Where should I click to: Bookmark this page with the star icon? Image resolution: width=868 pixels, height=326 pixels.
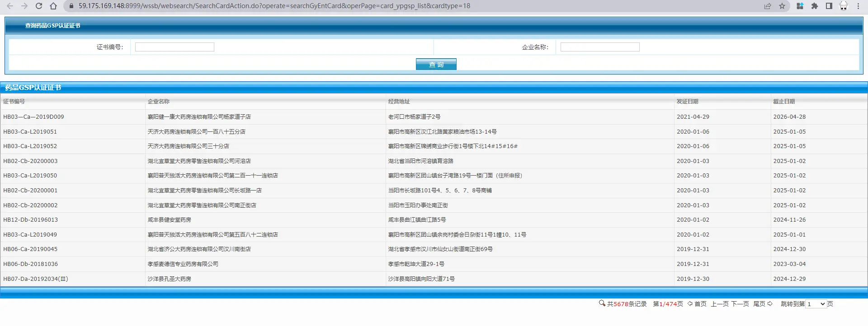point(782,6)
